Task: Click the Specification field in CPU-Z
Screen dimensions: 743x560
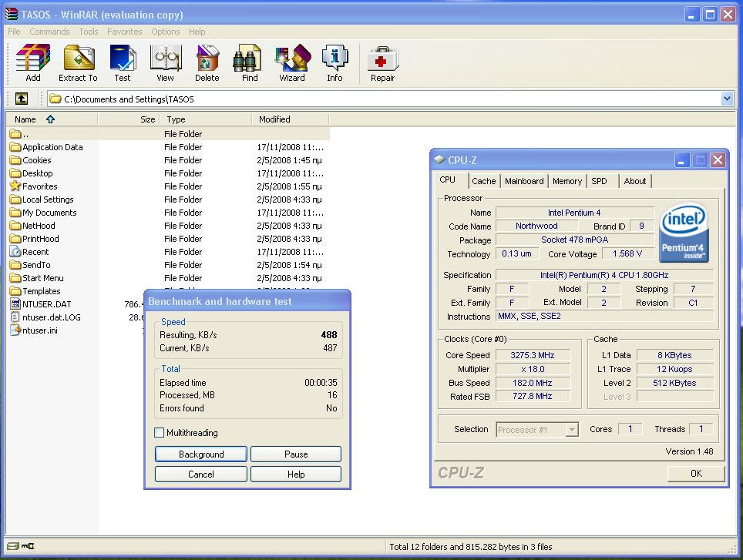Action: [604, 275]
